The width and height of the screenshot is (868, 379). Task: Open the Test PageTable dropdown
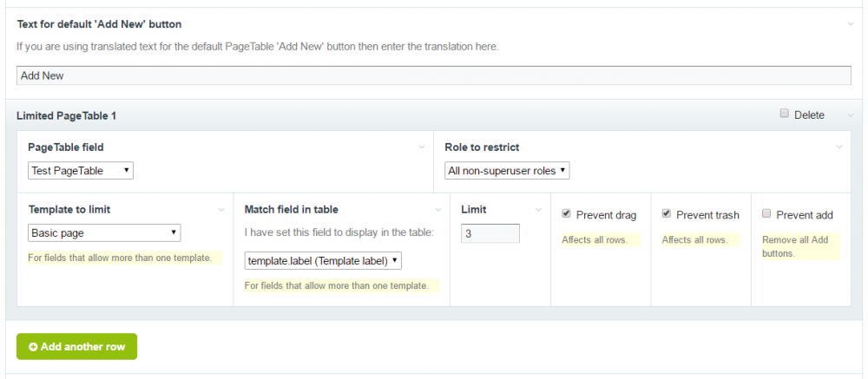[81, 171]
